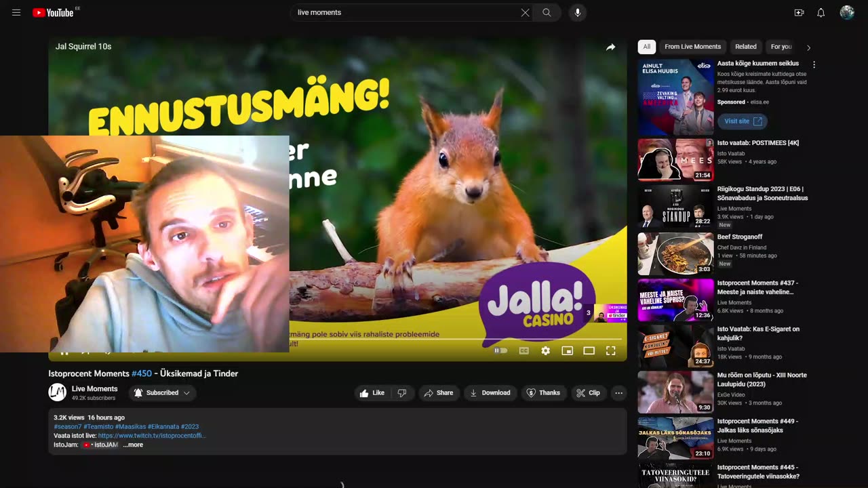Open Isto vaatab: POSTIMEES thumbnail
The height and width of the screenshot is (488, 868).
point(675,160)
